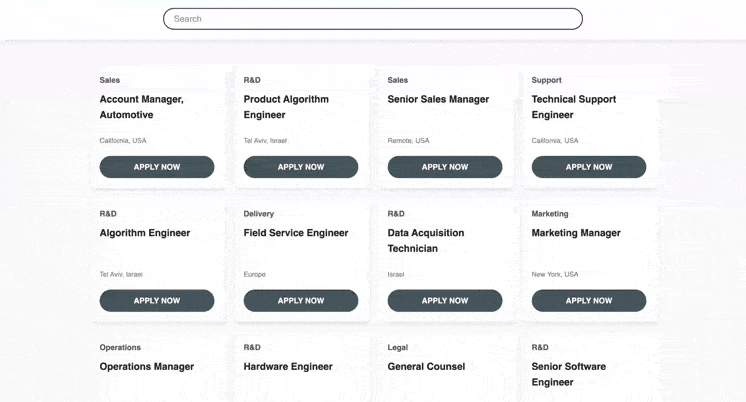Click California location under Account Manager, Automotive
The width and height of the screenshot is (746, 402).
(x=123, y=140)
